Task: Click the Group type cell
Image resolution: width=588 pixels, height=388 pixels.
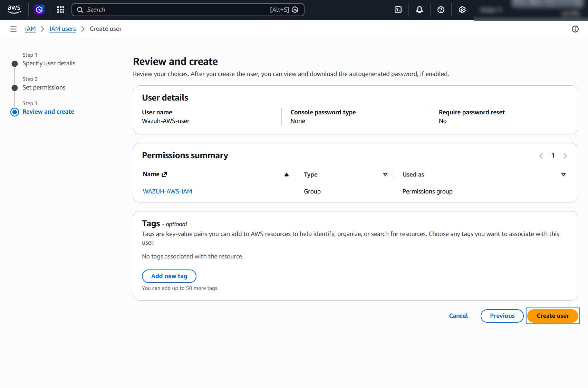Action: 312,191
